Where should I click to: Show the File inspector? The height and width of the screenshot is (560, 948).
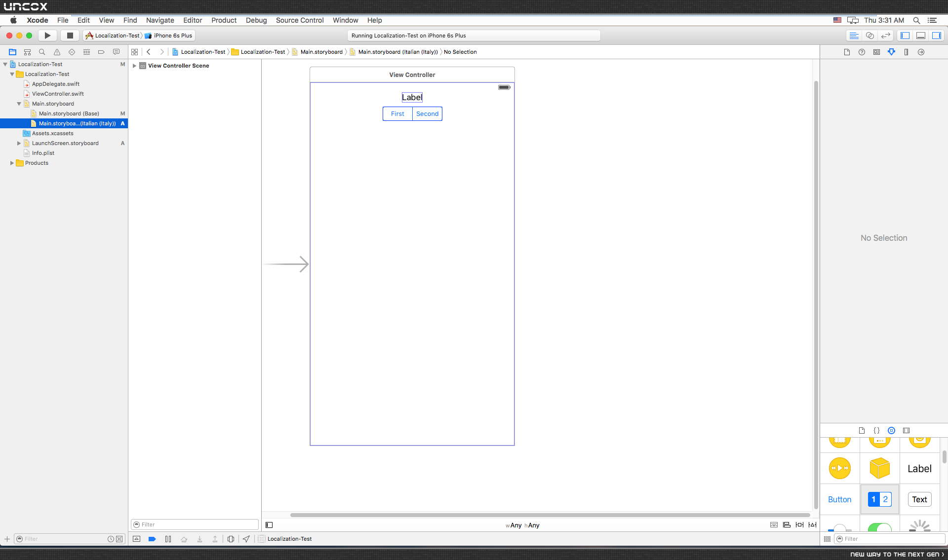pyautogui.click(x=847, y=52)
